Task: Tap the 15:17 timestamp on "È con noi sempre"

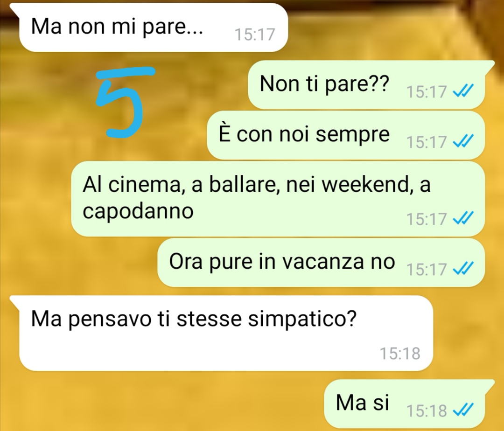Action: pyautogui.click(x=427, y=142)
